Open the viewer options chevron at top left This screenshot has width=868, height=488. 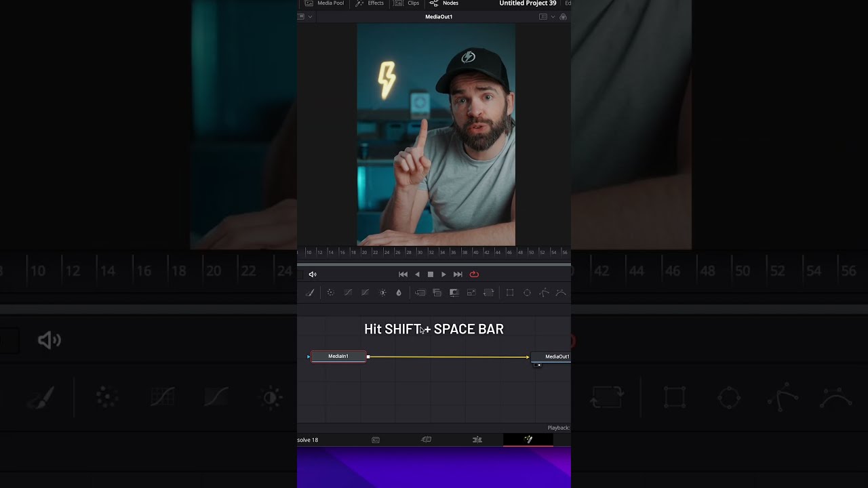pos(310,17)
